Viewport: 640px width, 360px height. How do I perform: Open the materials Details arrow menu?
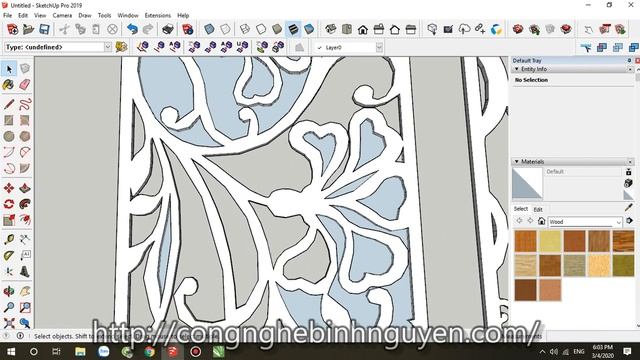tap(629, 221)
